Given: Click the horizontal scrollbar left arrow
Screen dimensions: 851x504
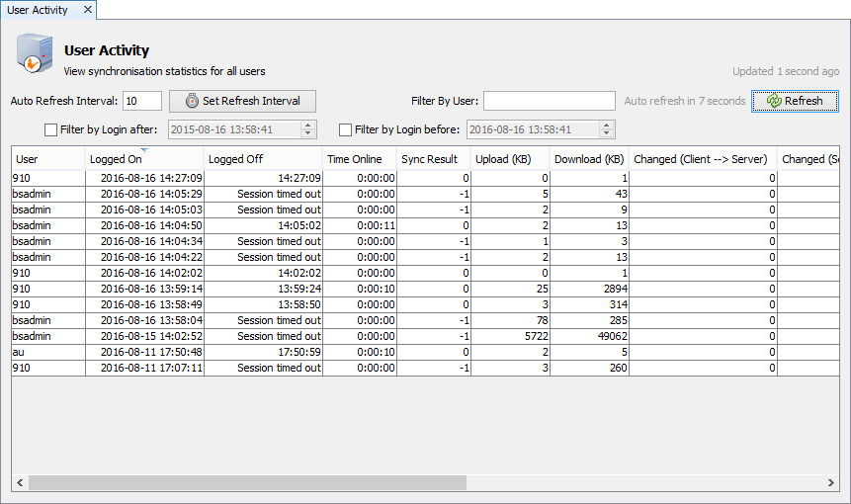Looking at the screenshot, I should pos(20,482).
